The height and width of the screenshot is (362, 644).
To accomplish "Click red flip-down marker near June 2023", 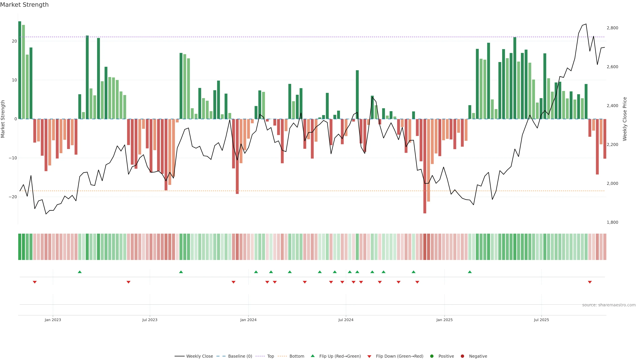I will tap(128, 282).
